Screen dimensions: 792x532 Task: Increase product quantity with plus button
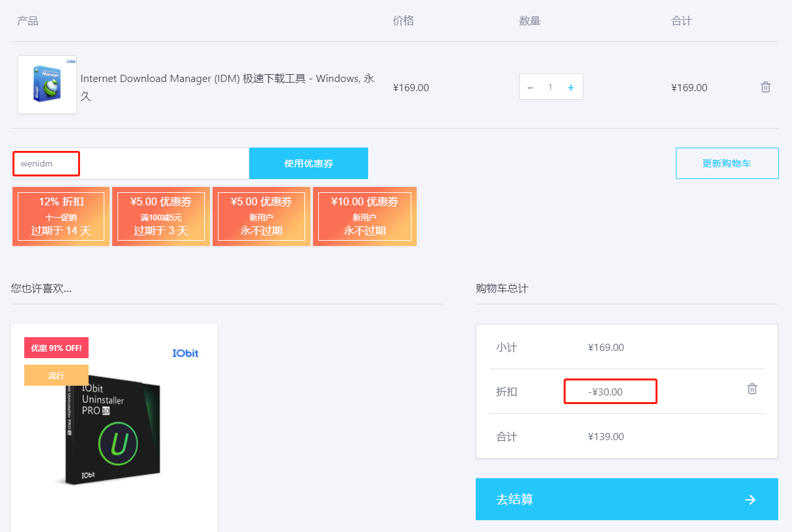tap(571, 88)
